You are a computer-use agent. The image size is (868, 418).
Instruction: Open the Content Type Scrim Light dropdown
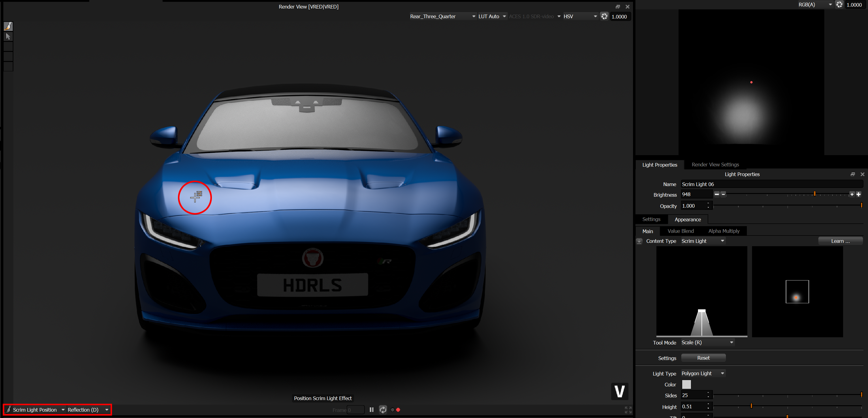(x=703, y=241)
